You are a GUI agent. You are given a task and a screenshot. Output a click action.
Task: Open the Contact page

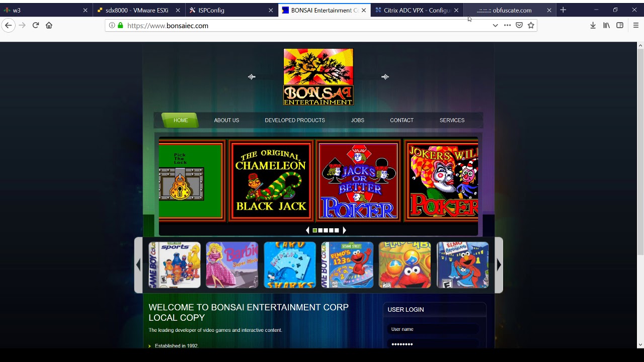coord(401,120)
